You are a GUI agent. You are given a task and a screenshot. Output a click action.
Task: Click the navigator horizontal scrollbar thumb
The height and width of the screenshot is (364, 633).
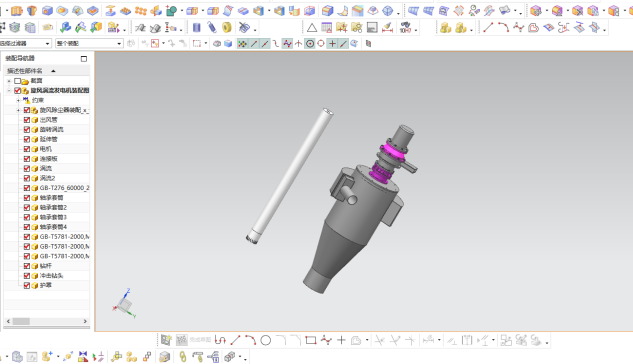pos(21,322)
